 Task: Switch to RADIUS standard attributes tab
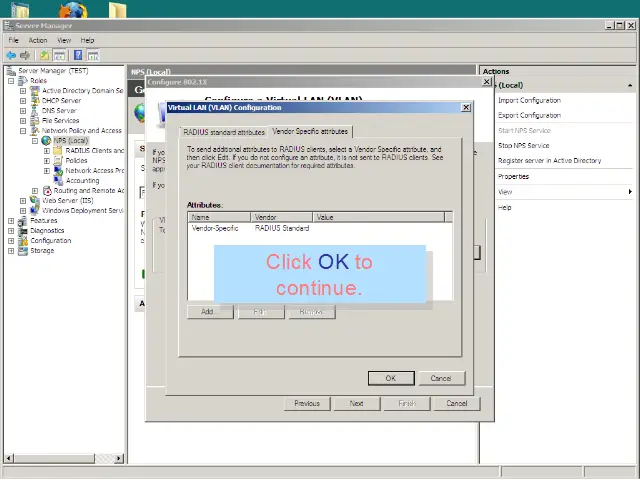224,132
